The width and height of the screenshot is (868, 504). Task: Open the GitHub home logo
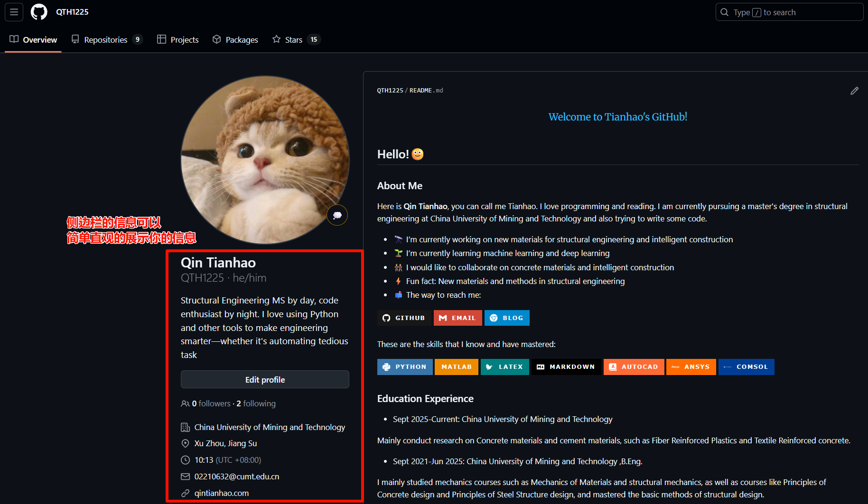coord(38,12)
